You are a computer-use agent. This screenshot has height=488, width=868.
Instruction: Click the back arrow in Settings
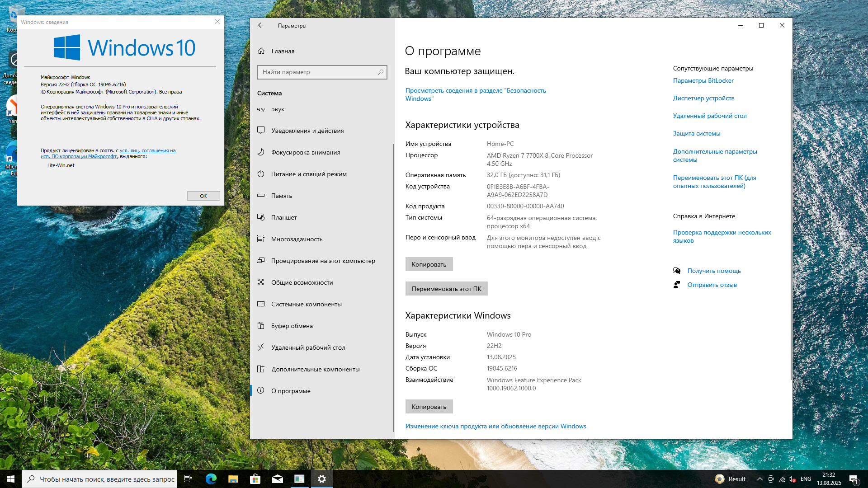tap(261, 26)
